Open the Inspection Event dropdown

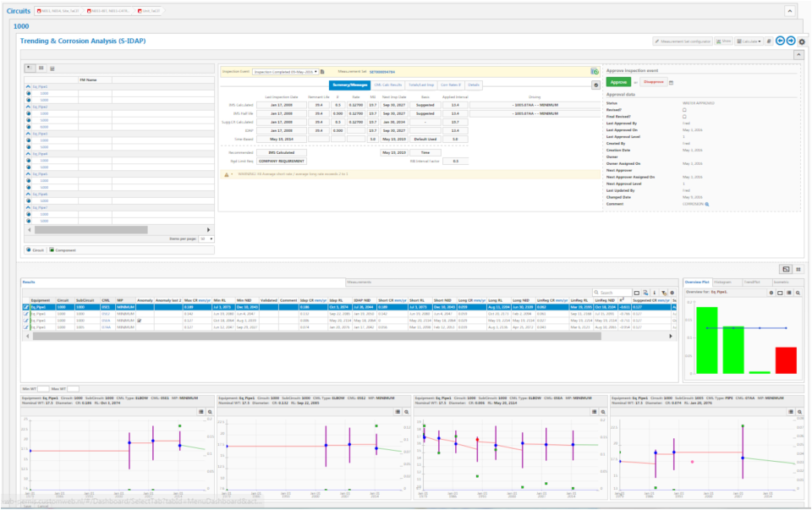coord(316,73)
